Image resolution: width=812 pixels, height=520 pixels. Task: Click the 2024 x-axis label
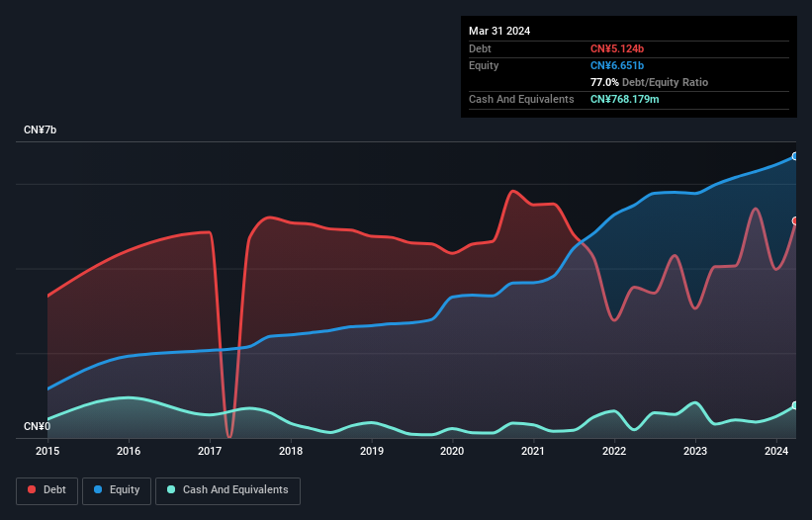coord(776,451)
